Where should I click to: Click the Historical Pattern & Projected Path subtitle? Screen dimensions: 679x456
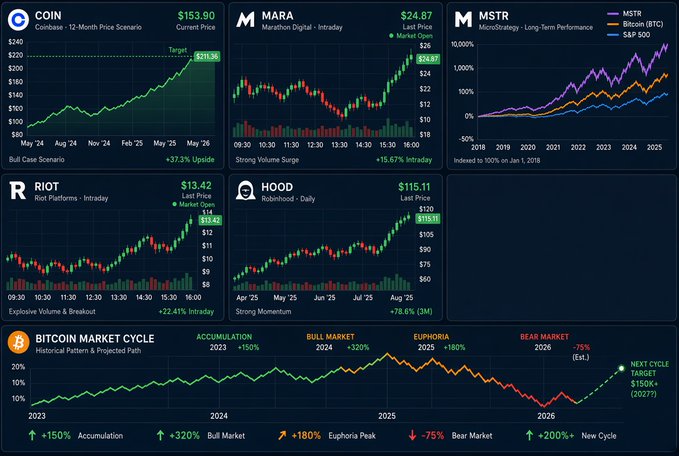click(88, 350)
